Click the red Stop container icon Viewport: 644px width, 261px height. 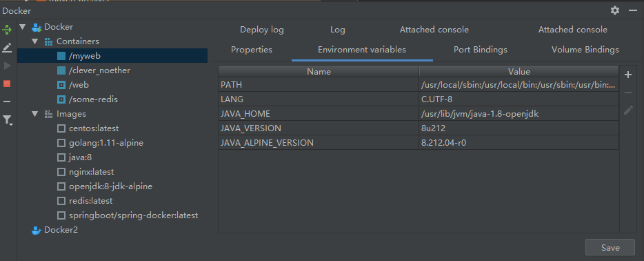pyautogui.click(x=7, y=84)
